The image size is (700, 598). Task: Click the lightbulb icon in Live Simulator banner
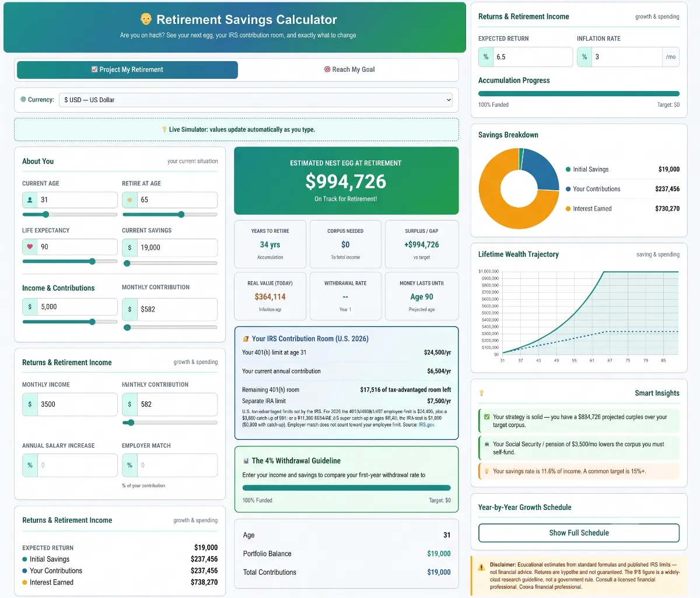(x=164, y=130)
